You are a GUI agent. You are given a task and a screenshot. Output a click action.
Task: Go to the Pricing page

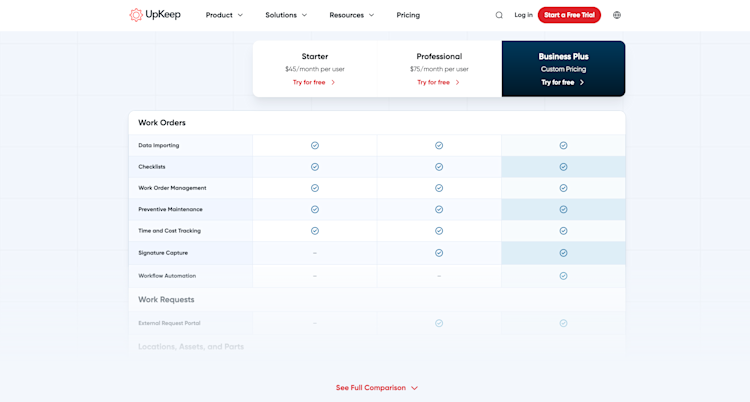tap(408, 15)
